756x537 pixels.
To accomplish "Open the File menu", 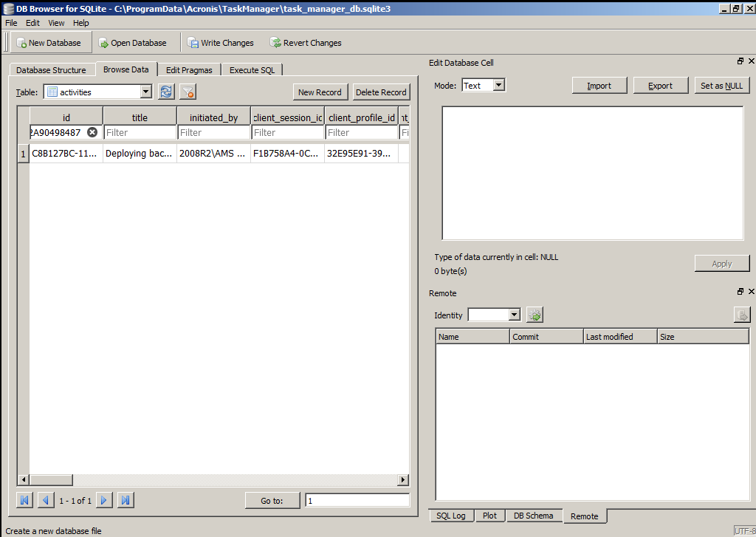I will coord(11,23).
